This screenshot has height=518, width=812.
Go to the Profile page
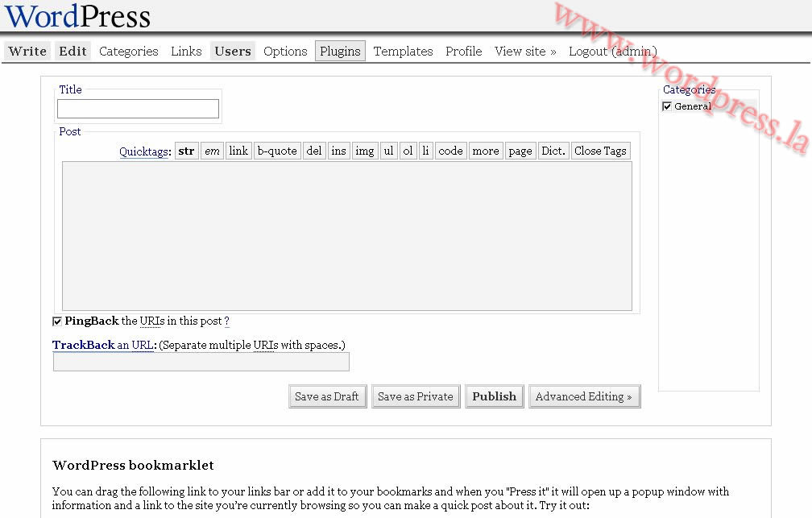pos(463,52)
